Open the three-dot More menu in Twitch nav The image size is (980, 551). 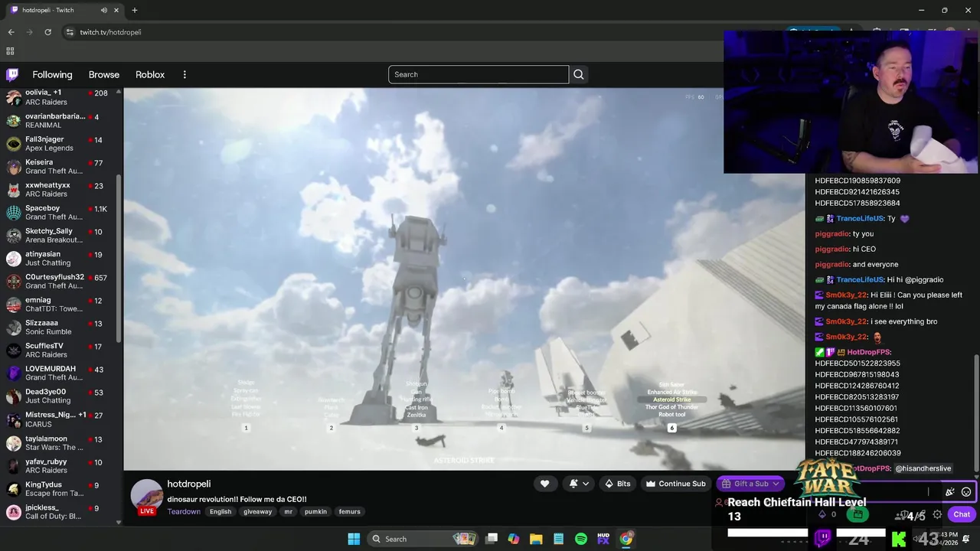(x=185, y=74)
